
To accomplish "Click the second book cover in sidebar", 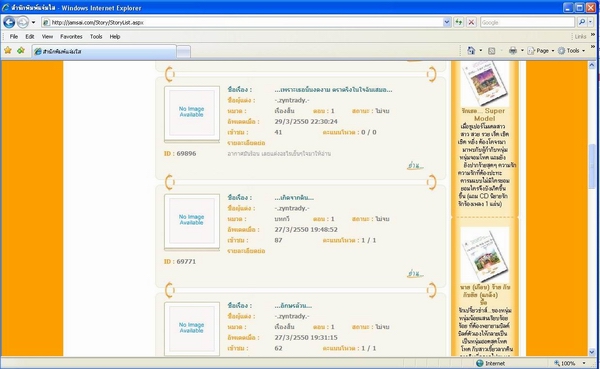I will click(484, 255).
